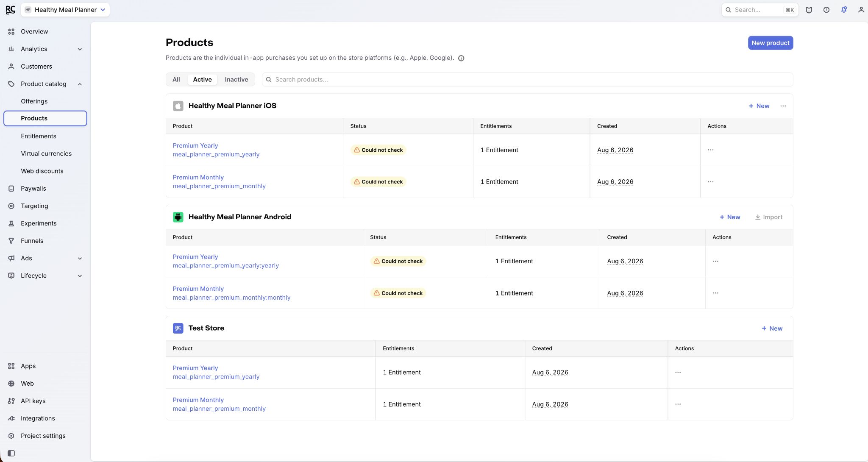Open iOS Premium Yearly product link
868x462 pixels.
195,145
